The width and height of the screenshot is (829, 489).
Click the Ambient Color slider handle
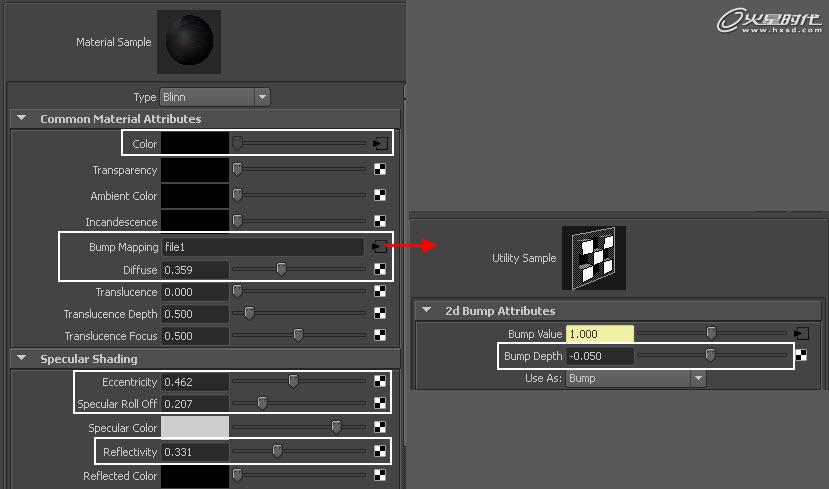(237, 195)
